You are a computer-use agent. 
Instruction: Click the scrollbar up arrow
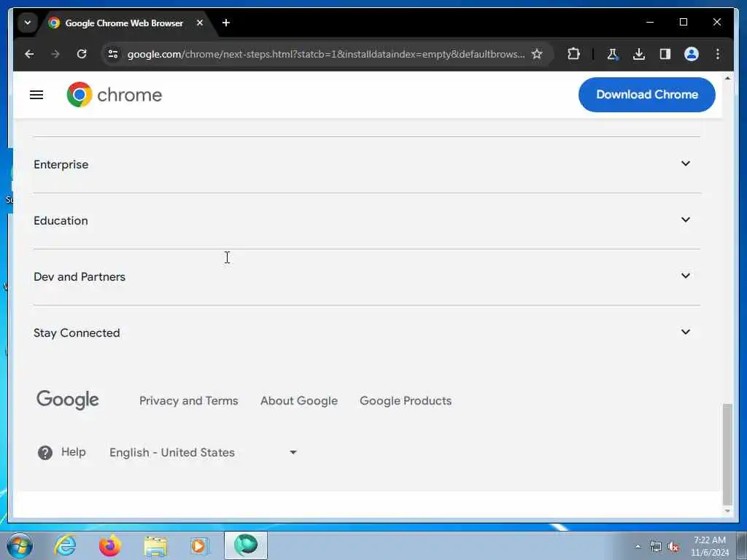tap(727, 78)
